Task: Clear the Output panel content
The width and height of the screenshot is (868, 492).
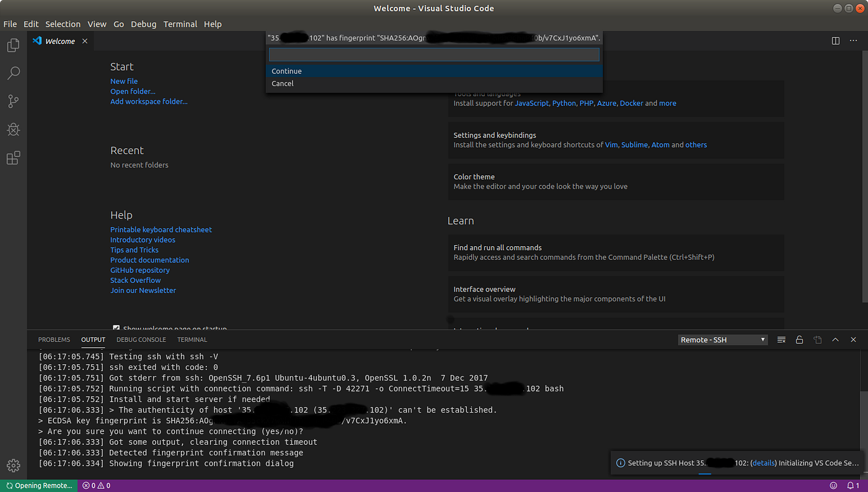Action: point(781,339)
